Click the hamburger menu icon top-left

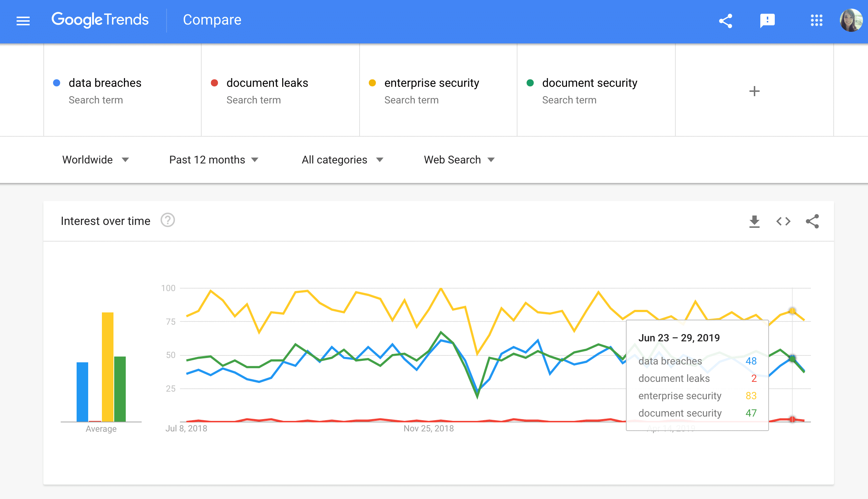(23, 21)
